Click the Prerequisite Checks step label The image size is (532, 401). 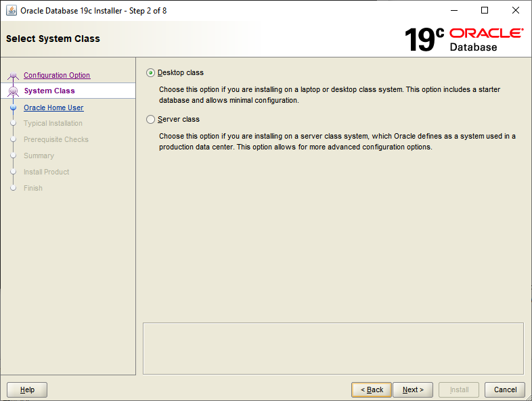[56, 140]
